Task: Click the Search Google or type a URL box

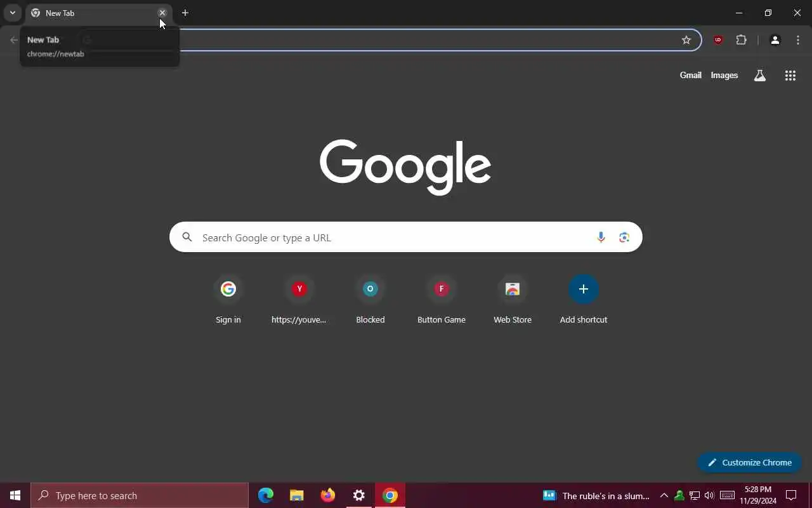Action: [406, 237]
